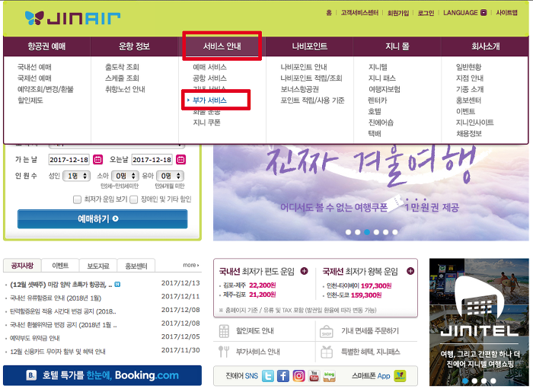533x392 pixels.
Task: Click the 고객서비스센터 link
Action: coord(359,13)
